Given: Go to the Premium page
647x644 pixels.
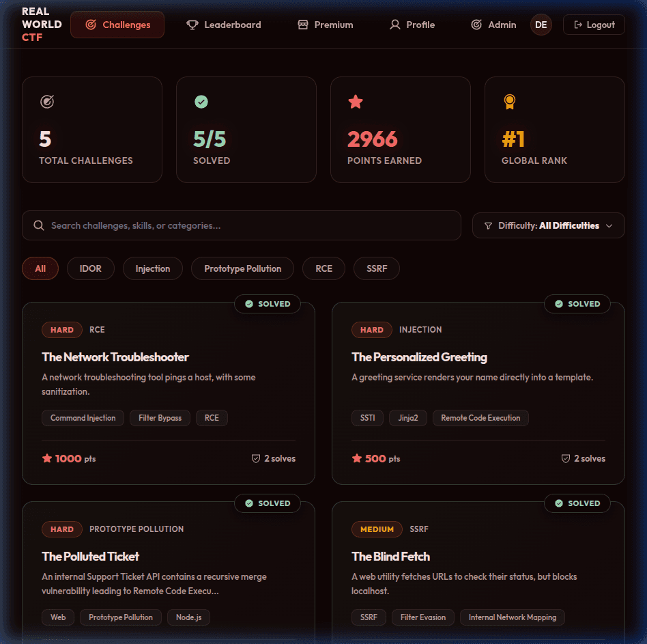Looking at the screenshot, I should (x=325, y=25).
